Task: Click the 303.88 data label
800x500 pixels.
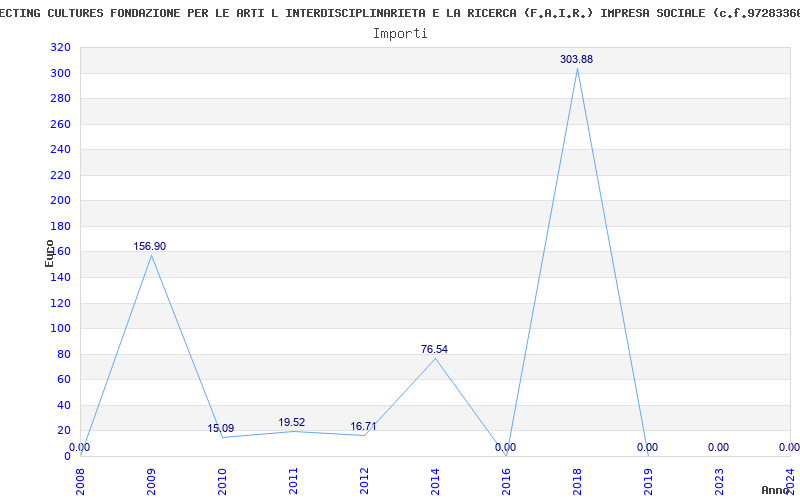Action: click(x=577, y=59)
